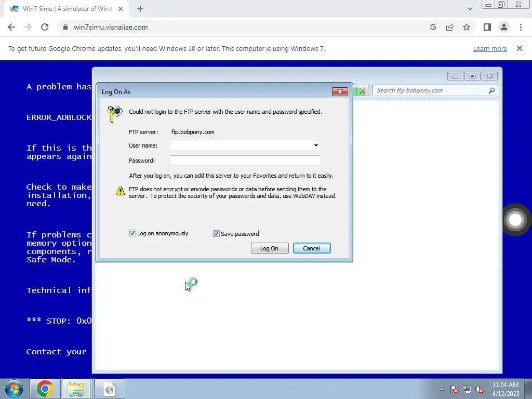This screenshot has height=399, width=532.
Task: Minimize the explorer window behind the dialog
Action: [455, 76]
